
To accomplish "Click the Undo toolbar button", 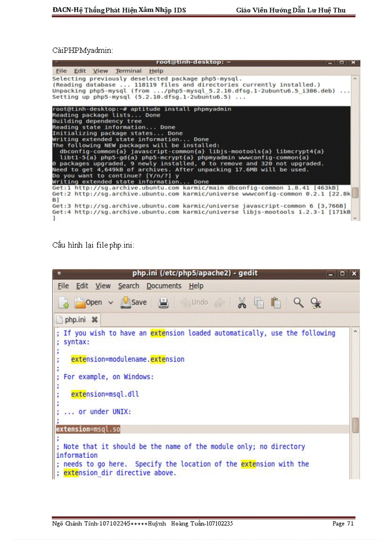I will [x=195, y=302].
